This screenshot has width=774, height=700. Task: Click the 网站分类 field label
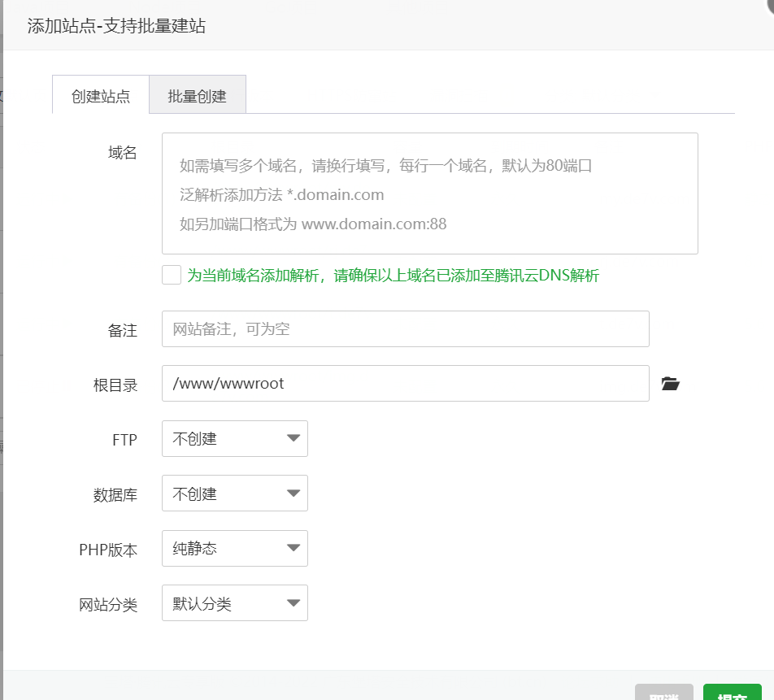pyautogui.click(x=108, y=605)
